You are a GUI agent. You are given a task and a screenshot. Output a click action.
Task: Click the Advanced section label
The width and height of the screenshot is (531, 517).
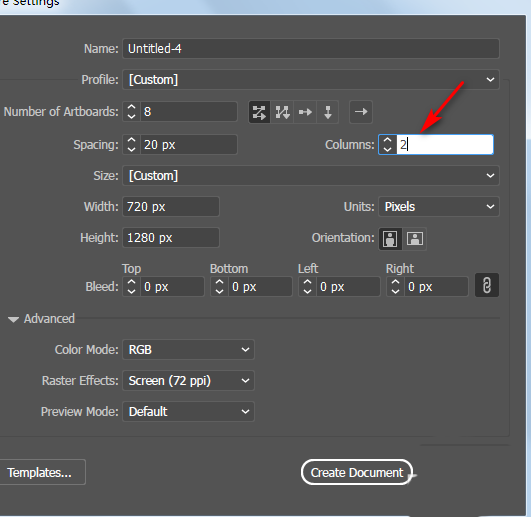(x=49, y=319)
